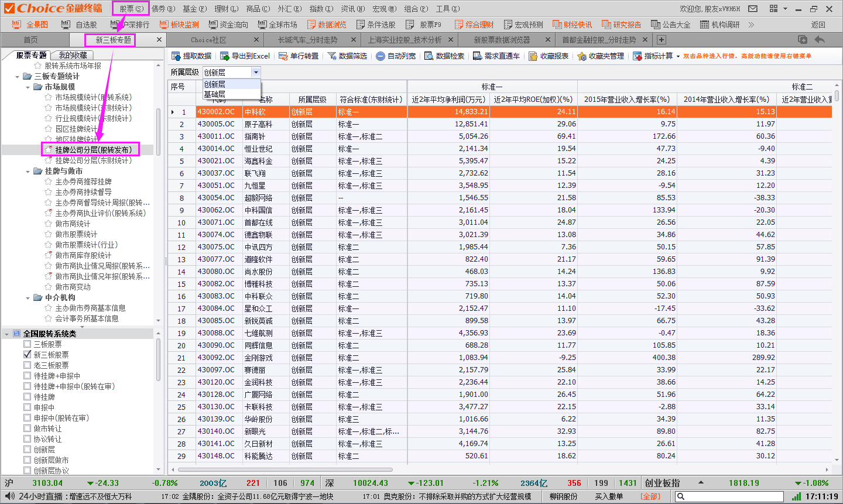Click the mail envelope icon in title bar
Image resolution: width=843 pixels, height=504 pixels.
click(x=753, y=9)
